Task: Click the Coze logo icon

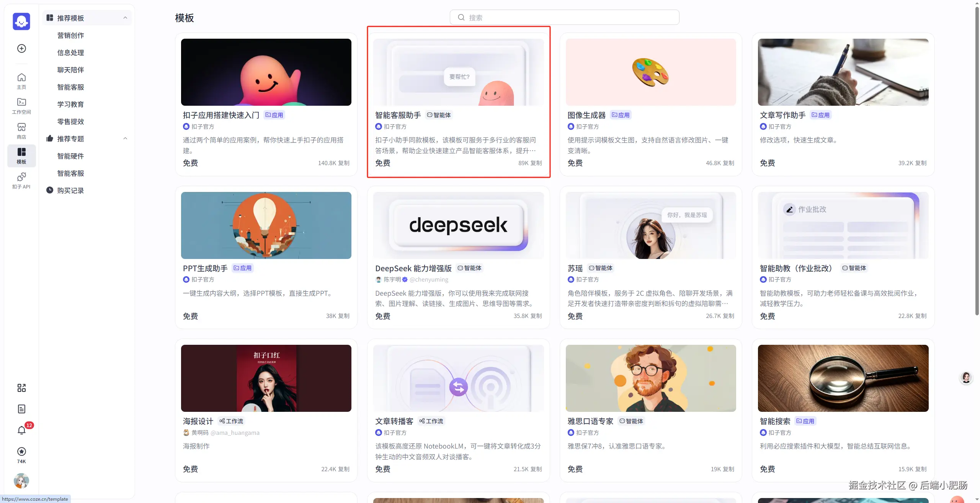Action: pos(21,21)
